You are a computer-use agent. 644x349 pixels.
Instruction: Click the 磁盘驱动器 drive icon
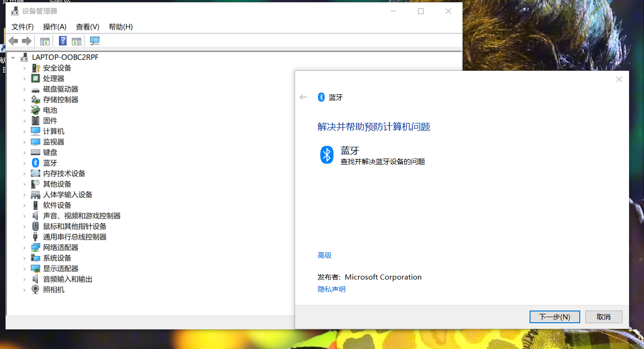click(36, 89)
